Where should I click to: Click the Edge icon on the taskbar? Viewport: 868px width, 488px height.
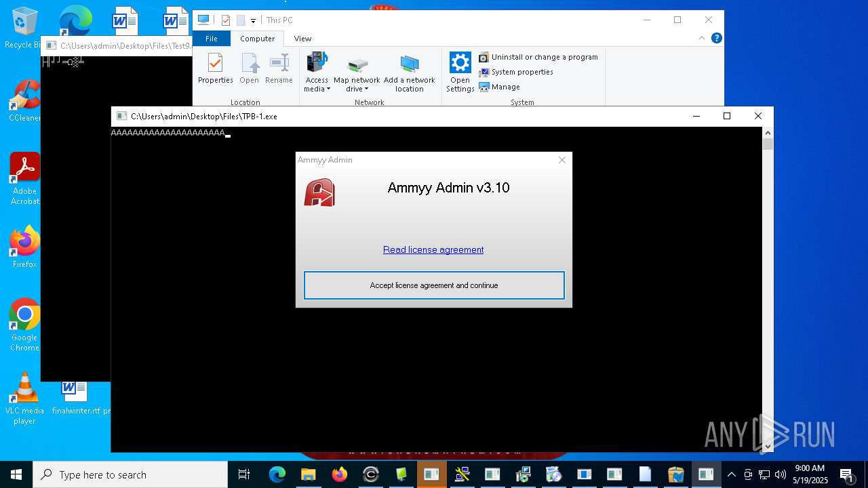tap(277, 474)
